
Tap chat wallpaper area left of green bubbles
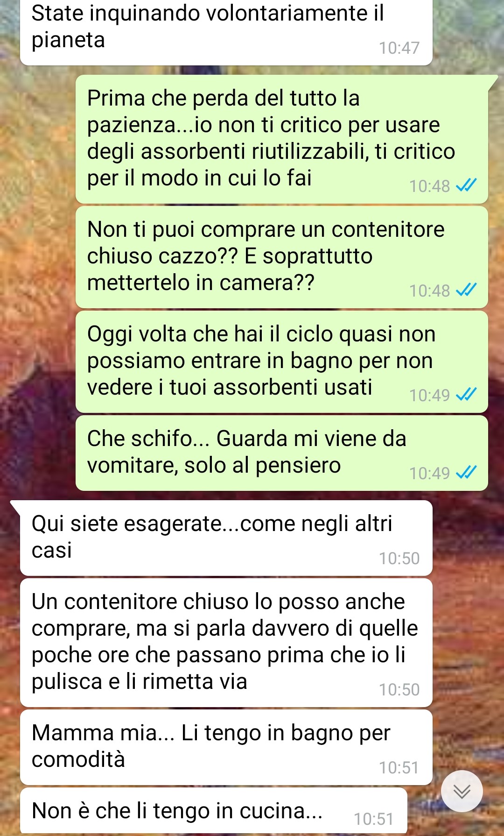tap(37, 280)
